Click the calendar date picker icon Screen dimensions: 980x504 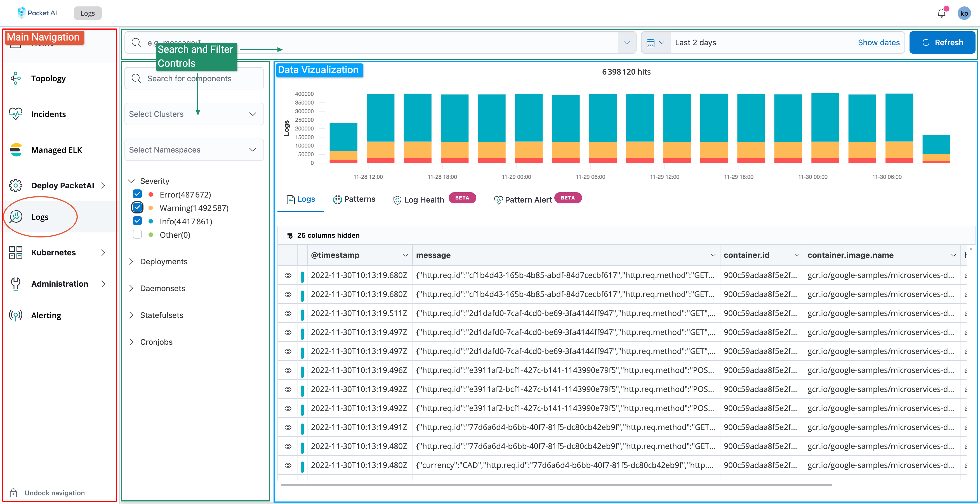click(651, 42)
